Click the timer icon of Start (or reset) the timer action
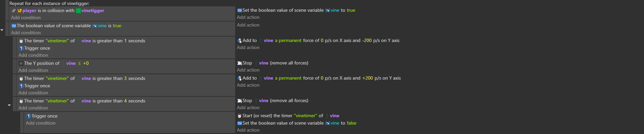Image resolution: width=644 pixels, height=134 pixels. click(x=240, y=116)
